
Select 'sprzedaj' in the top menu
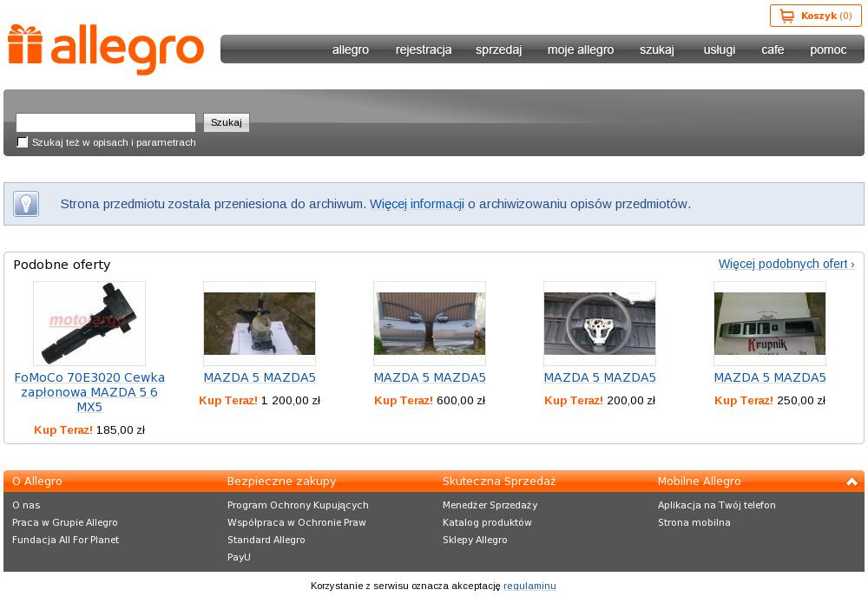[x=499, y=49]
